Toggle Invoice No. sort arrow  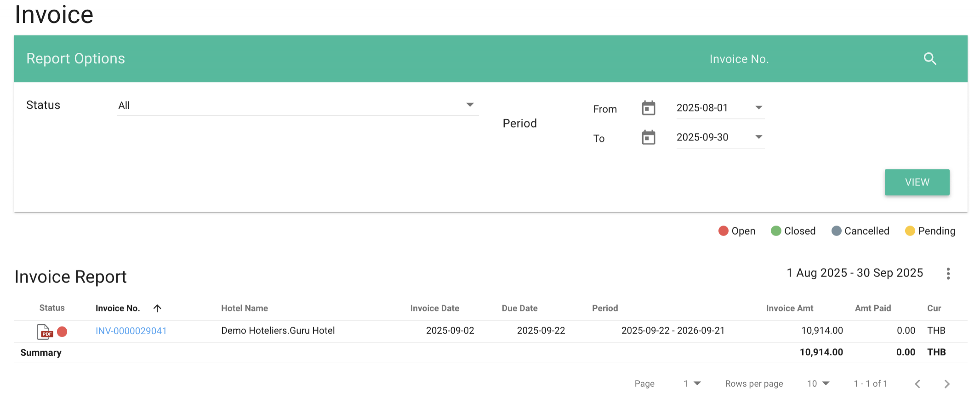(157, 309)
